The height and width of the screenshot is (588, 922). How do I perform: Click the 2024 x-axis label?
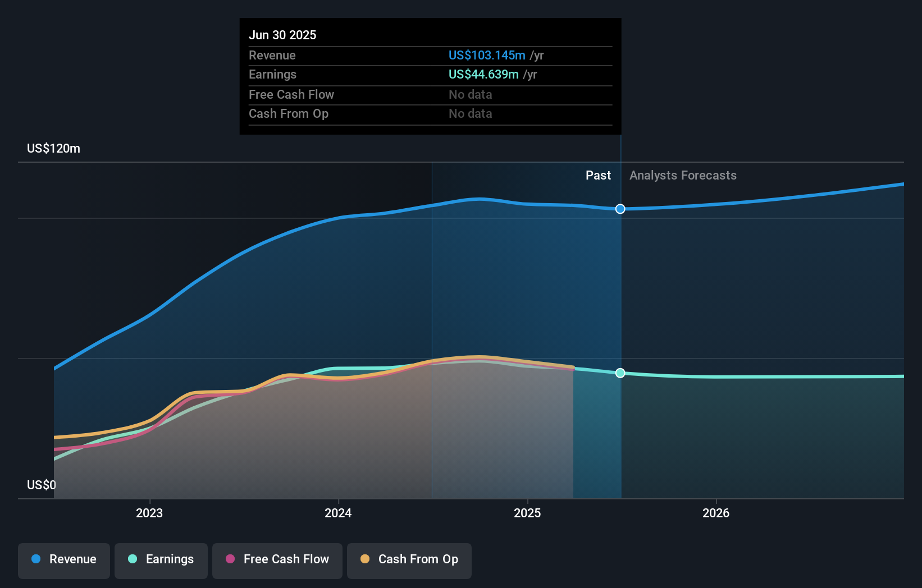(x=338, y=513)
